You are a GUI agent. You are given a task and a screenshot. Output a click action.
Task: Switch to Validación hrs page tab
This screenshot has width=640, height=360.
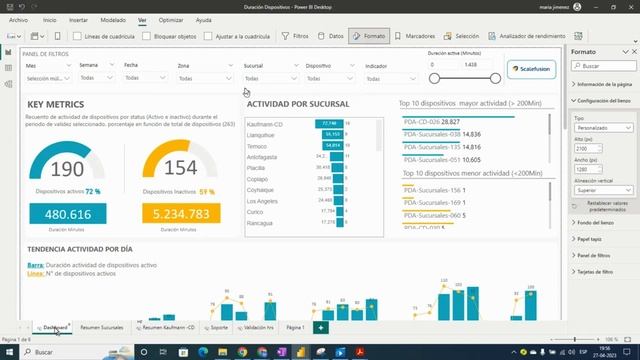coord(256,327)
